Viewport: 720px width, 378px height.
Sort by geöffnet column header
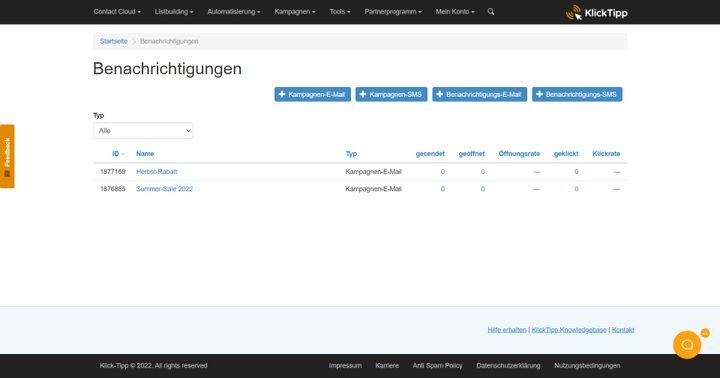click(x=472, y=154)
